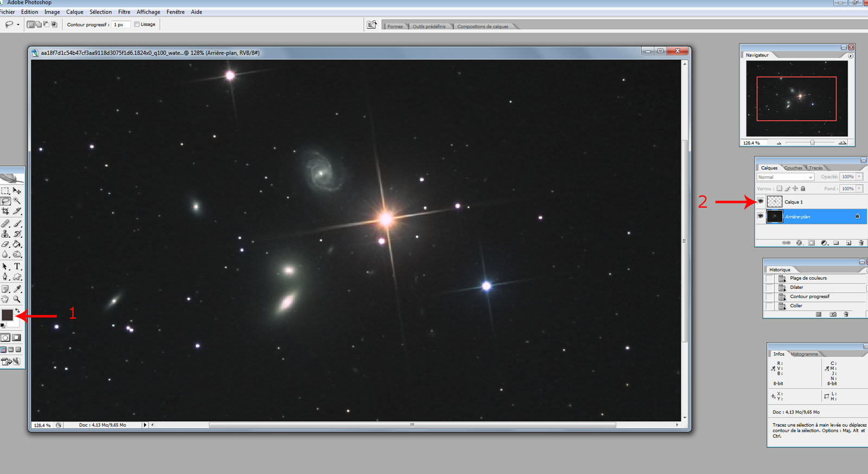868x474 pixels.
Task: Select the Path Selection arrow tool
Action: pos(5,267)
